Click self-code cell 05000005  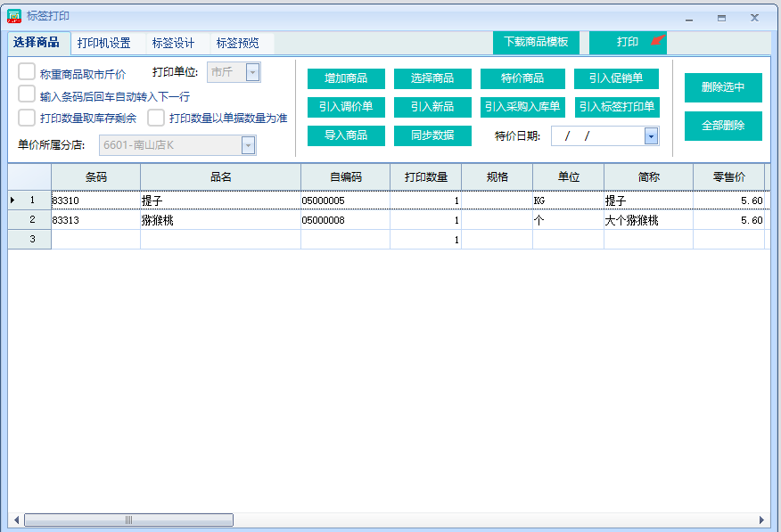(346, 201)
